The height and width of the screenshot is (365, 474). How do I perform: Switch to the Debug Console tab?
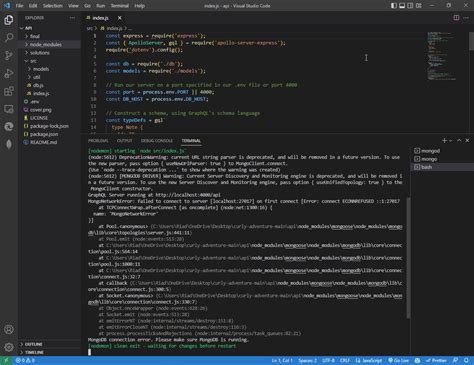coord(157,141)
